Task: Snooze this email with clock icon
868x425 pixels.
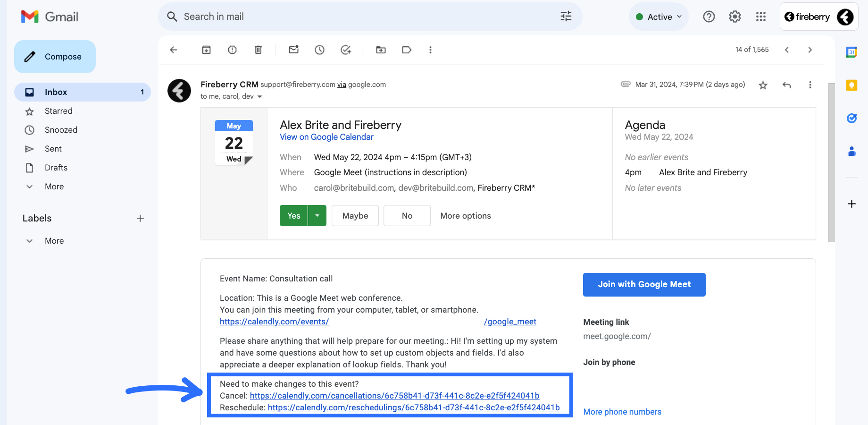Action: 319,50
